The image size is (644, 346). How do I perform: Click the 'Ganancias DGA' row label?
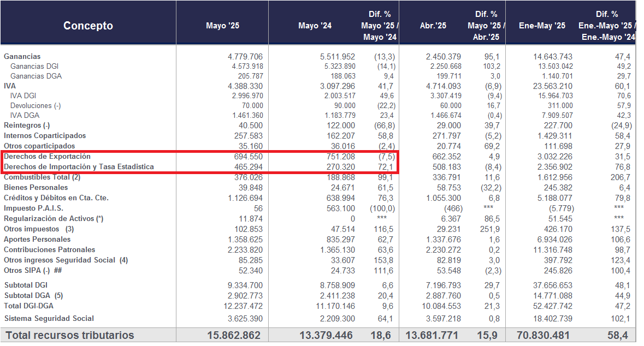[36, 76]
